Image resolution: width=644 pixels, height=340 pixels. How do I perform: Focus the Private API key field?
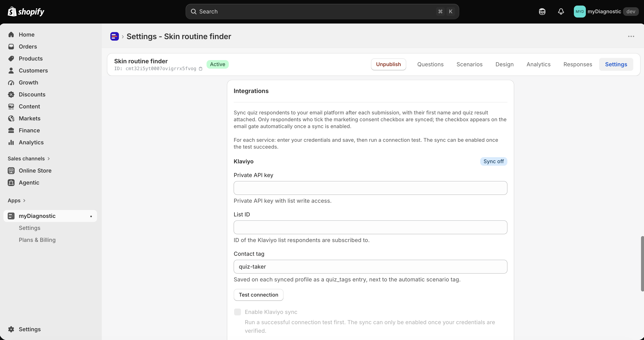(370, 188)
